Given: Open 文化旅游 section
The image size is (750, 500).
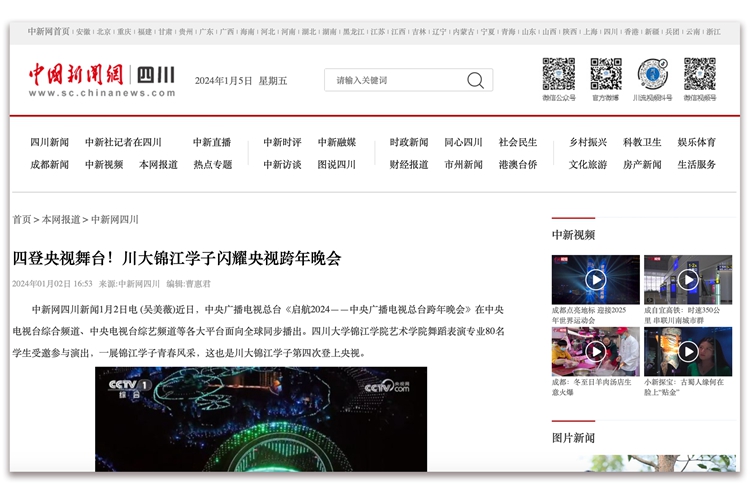Looking at the screenshot, I should click(588, 165).
